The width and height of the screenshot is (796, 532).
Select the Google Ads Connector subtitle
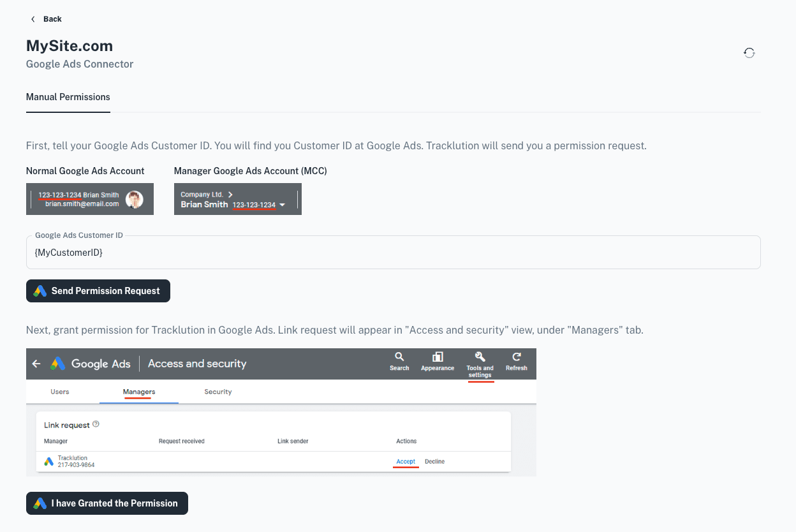tap(80, 64)
